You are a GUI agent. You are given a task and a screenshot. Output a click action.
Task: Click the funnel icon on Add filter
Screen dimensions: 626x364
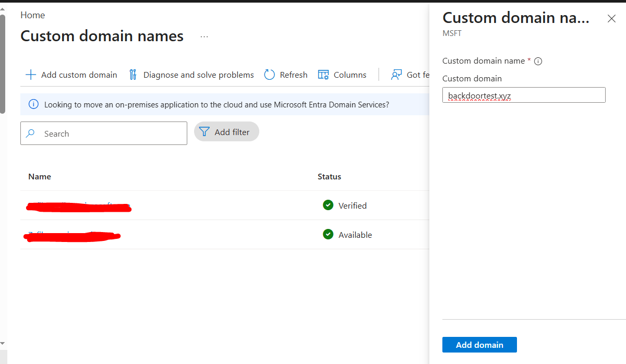click(204, 132)
